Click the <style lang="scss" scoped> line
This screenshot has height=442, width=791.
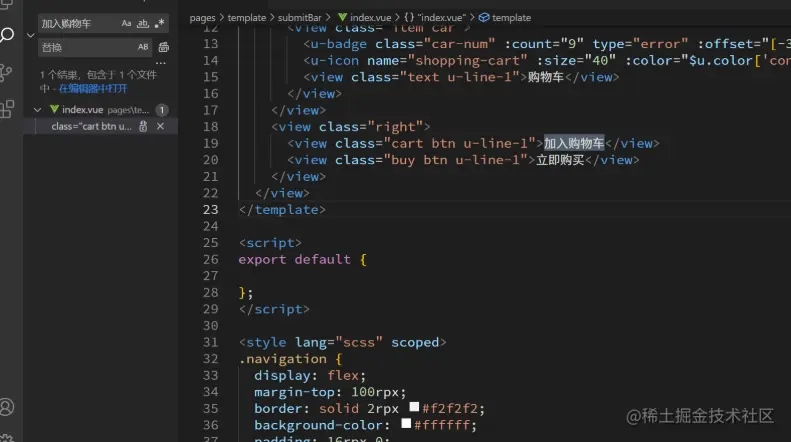tap(343, 342)
